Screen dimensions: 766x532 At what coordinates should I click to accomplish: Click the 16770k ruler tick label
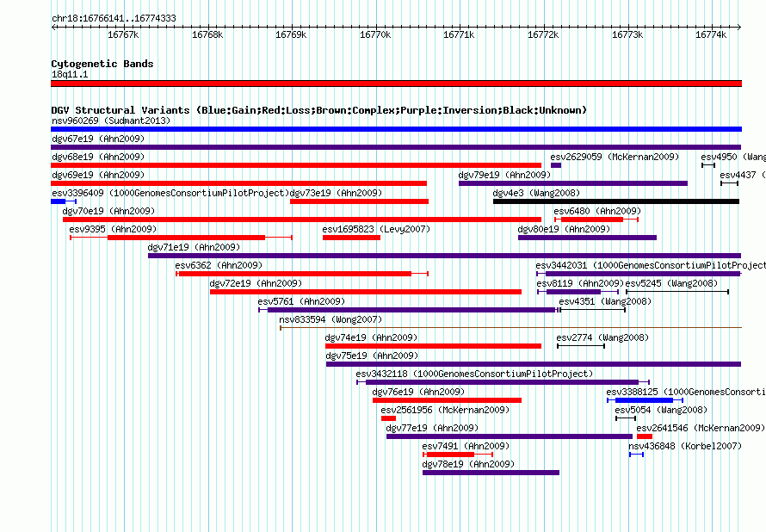tap(375, 34)
